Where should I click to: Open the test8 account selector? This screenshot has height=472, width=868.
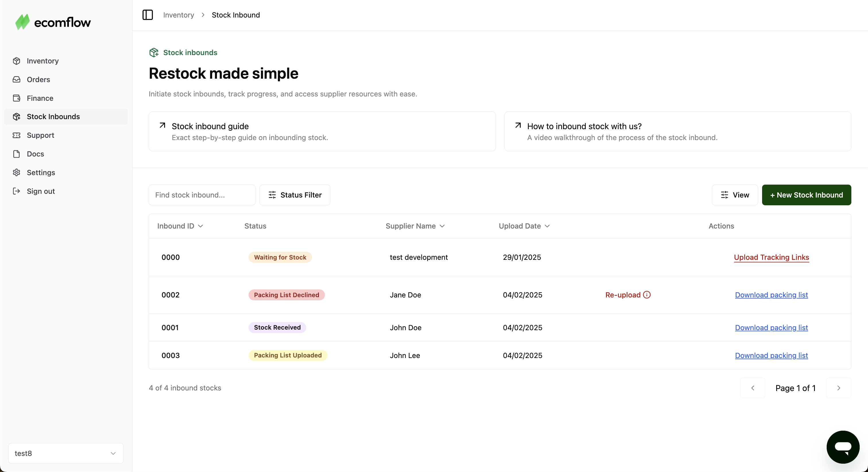coord(66,453)
